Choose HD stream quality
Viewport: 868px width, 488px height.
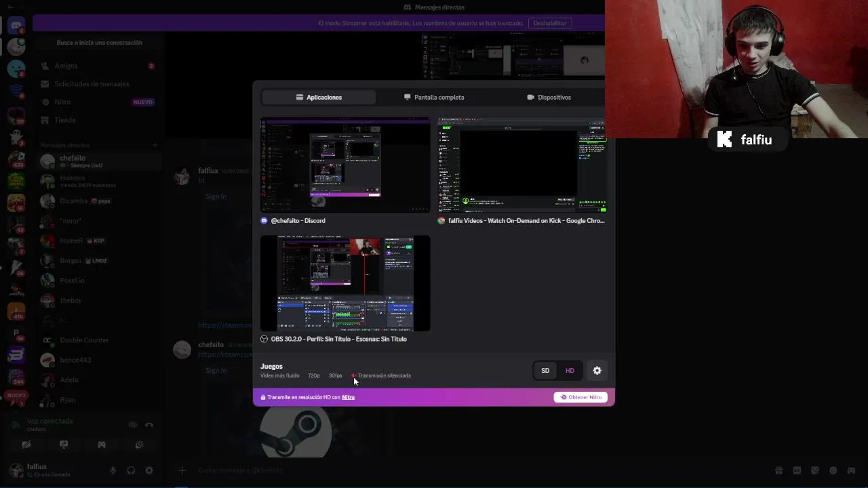[570, 371]
